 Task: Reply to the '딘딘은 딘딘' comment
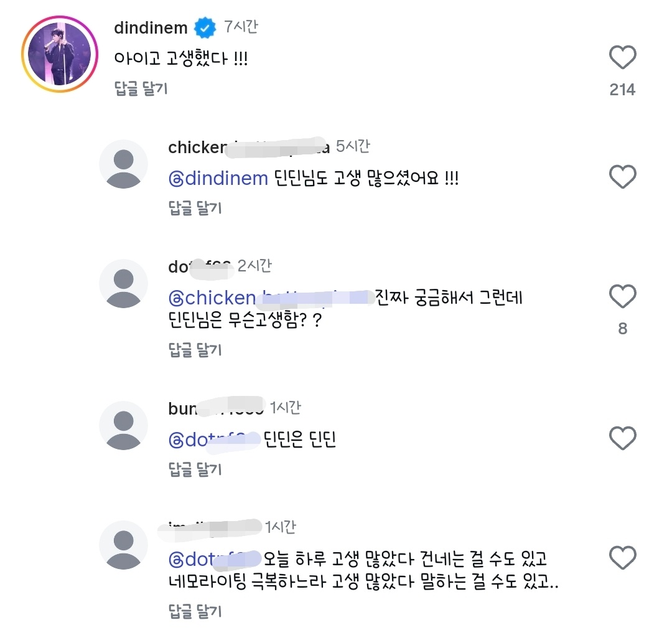point(195,469)
